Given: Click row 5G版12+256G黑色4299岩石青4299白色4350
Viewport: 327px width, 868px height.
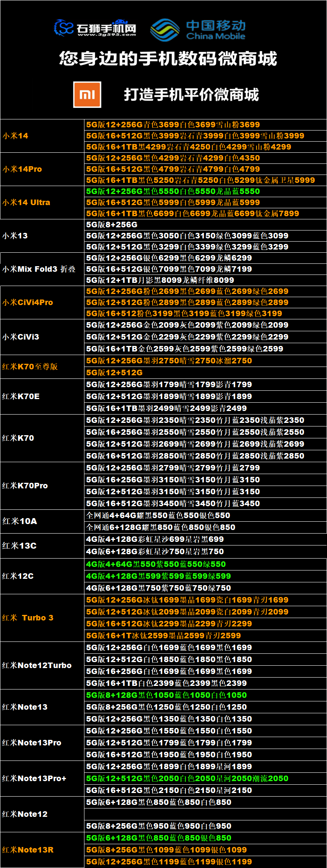Looking at the screenshot, I should pyautogui.click(x=205, y=158).
